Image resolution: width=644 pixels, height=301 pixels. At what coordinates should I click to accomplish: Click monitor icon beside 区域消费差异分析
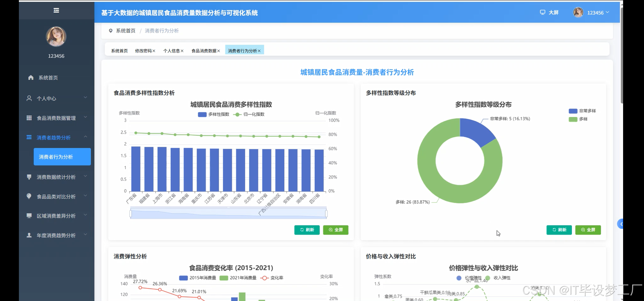(29, 216)
